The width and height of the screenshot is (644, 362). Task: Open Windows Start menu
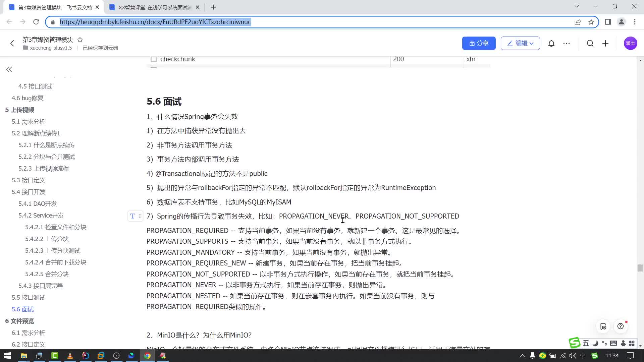7,356
